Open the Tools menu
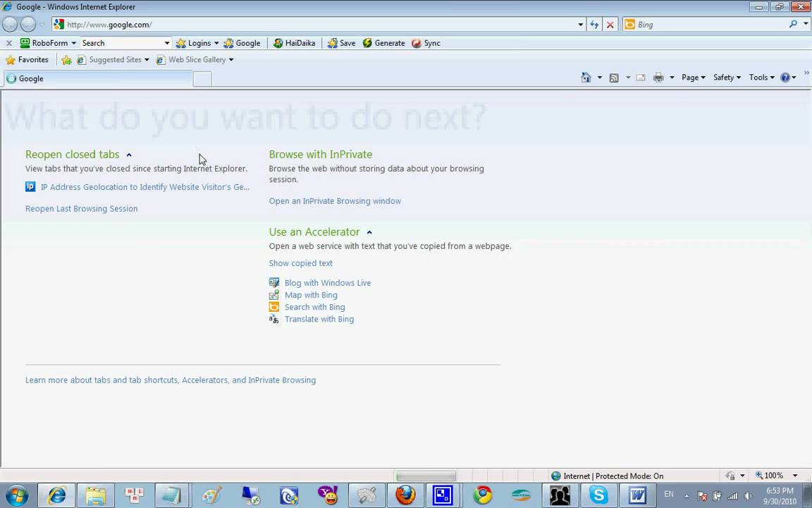The width and height of the screenshot is (812, 508). click(761, 77)
